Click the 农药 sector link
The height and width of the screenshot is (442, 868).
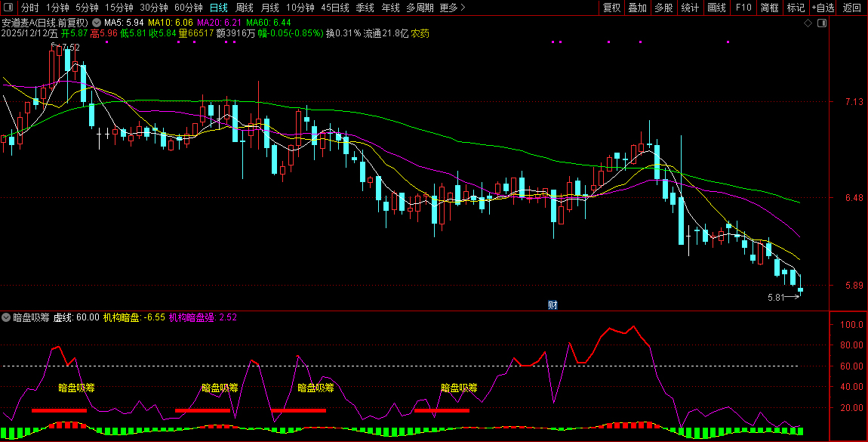[x=420, y=34]
